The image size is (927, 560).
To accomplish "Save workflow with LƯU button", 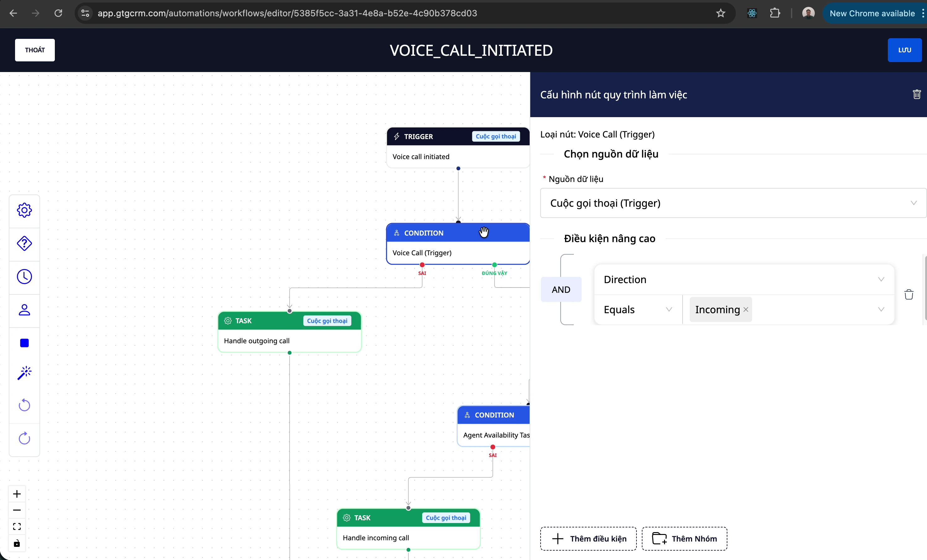I will (904, 50).
